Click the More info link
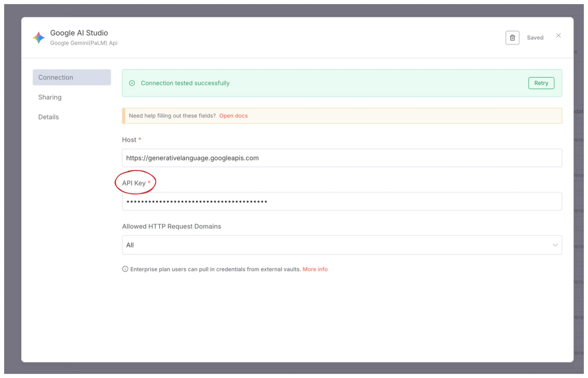This screenshot has height=378, width=588. [x=315, y=269]
